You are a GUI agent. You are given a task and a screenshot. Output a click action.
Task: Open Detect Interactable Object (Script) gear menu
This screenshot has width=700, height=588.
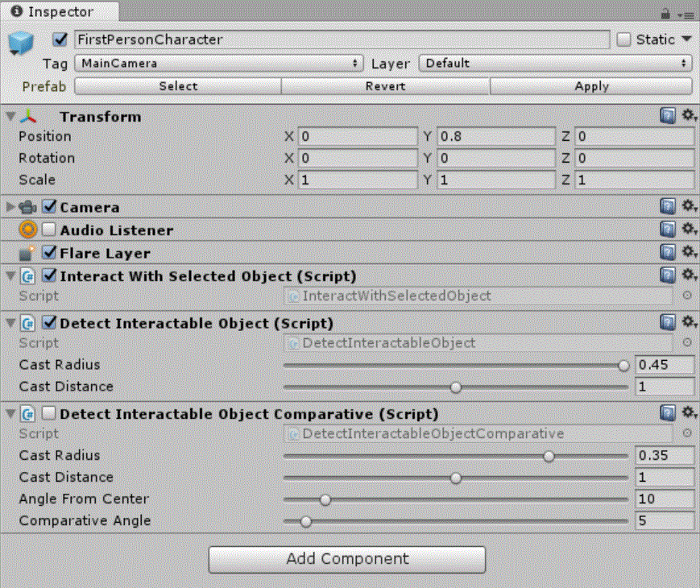point(689,321)
